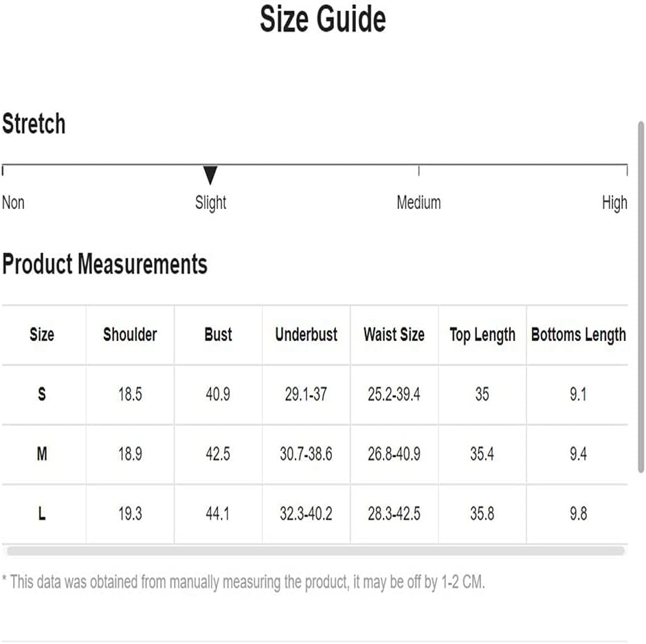
Task: Click the horizontal scrollbar under the table
Action: pos(315,551)
